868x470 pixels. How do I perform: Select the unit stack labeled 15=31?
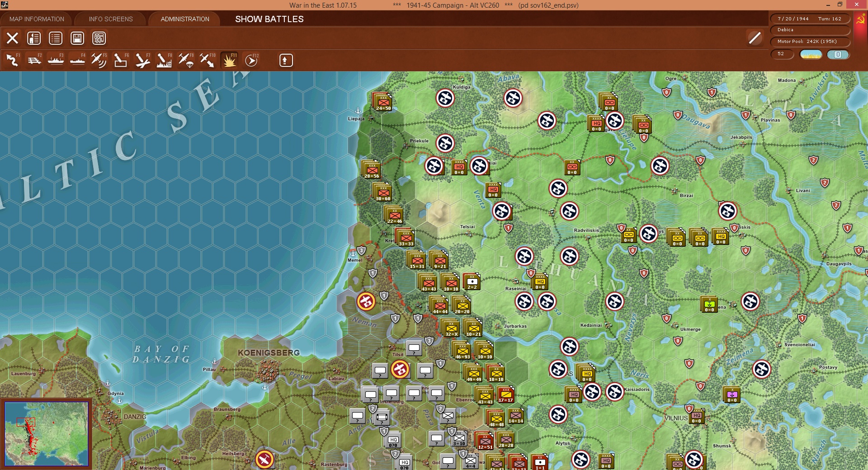click(x=417, y=260)
